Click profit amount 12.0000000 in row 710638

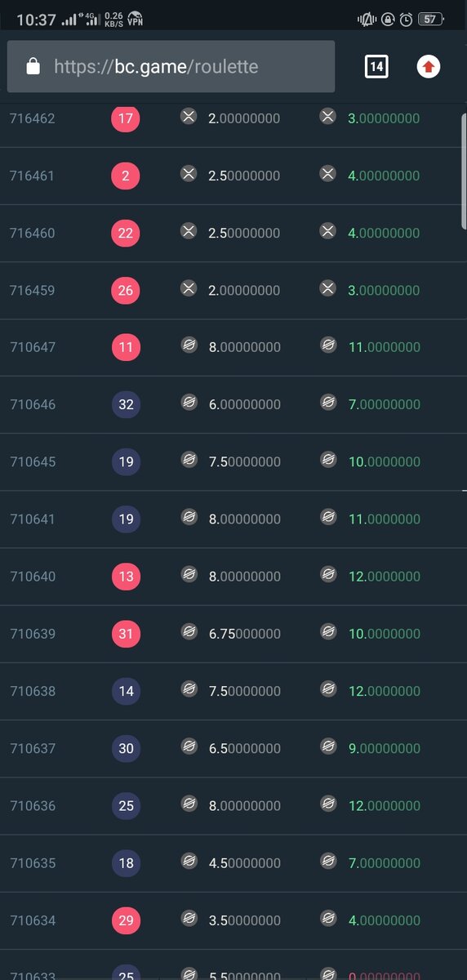[x=385, y=691]
